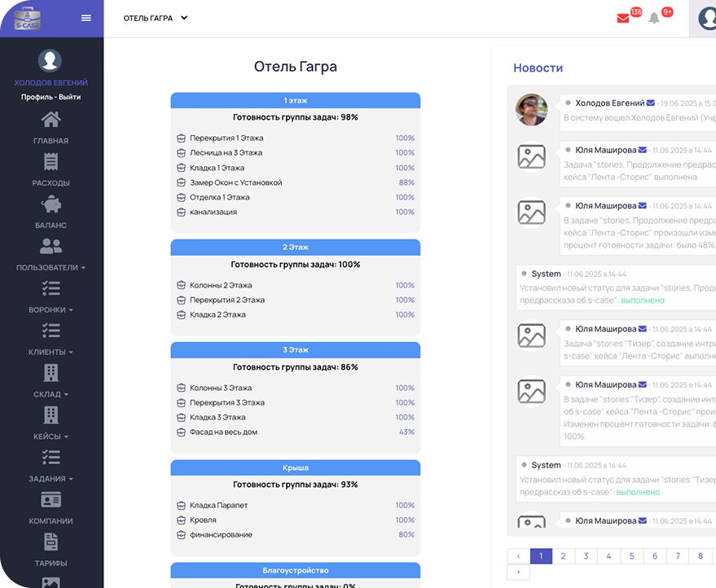The image size is (716, 588).
Task: Click the S-Case briefcase logo
Action: (28, 19)
